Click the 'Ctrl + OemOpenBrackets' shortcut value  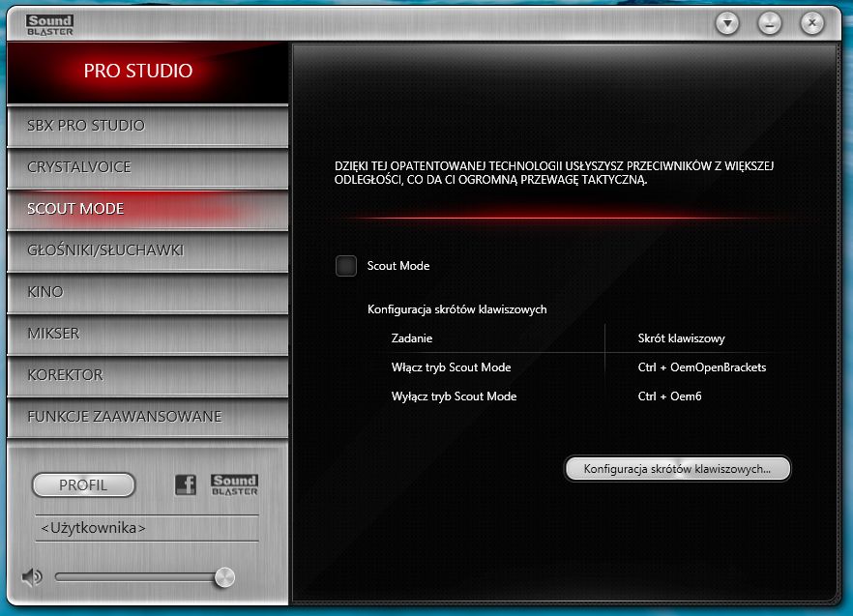(x=702, y=367)
